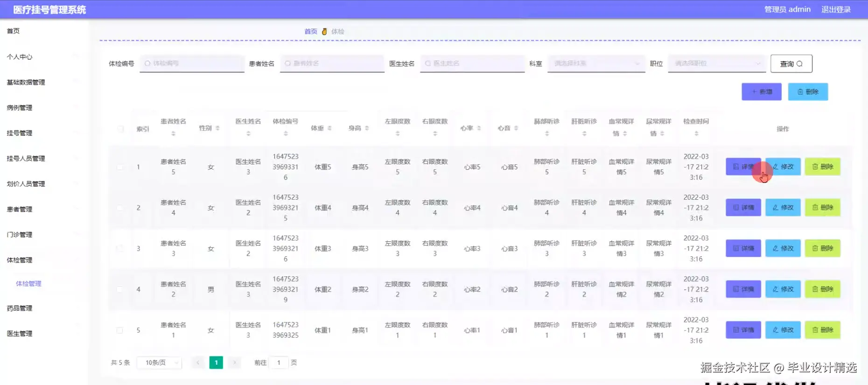
Task: Open the 10条/页 page size dropdown
Action: [x=159, y=363]
